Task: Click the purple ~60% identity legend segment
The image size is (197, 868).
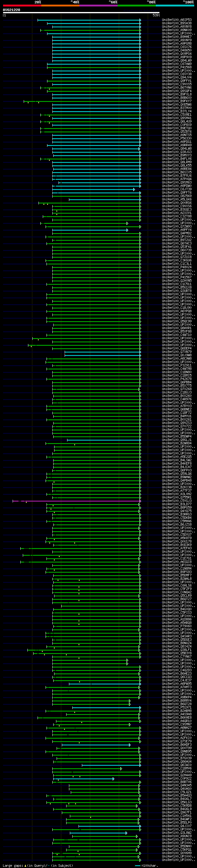Action: [98, 6]
